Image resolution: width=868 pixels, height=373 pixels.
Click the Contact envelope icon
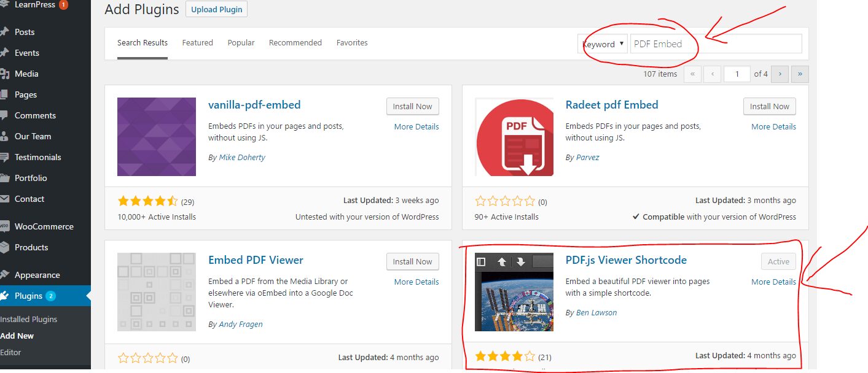pyautogui.click(x=4, y=199)
